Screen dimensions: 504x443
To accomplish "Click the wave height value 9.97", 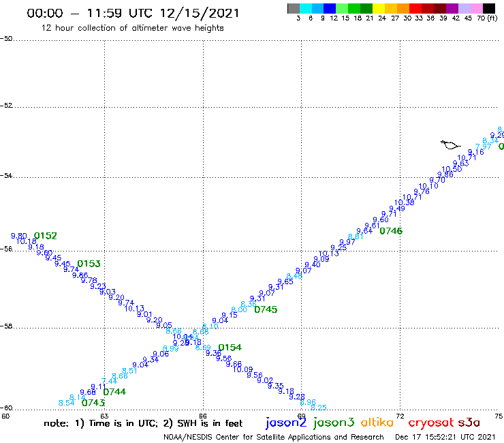I will point(347,242).
